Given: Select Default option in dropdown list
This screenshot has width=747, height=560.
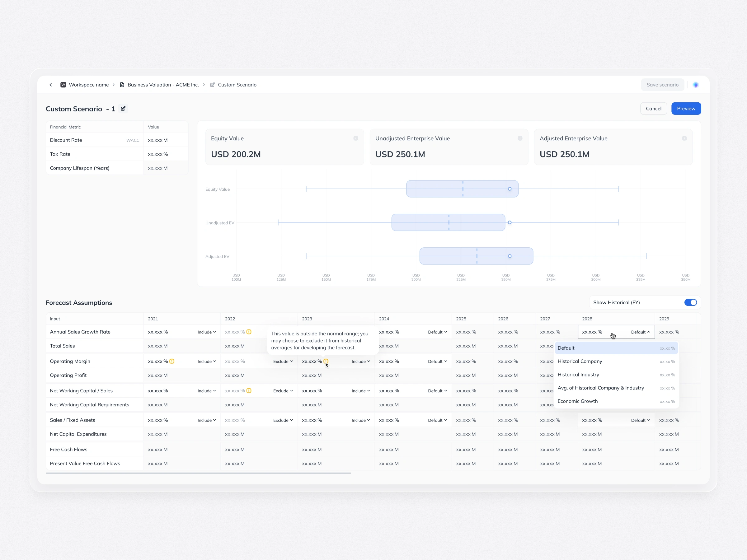Looking at the screenshot, I should pyautogui.click(x=616, y=348).
